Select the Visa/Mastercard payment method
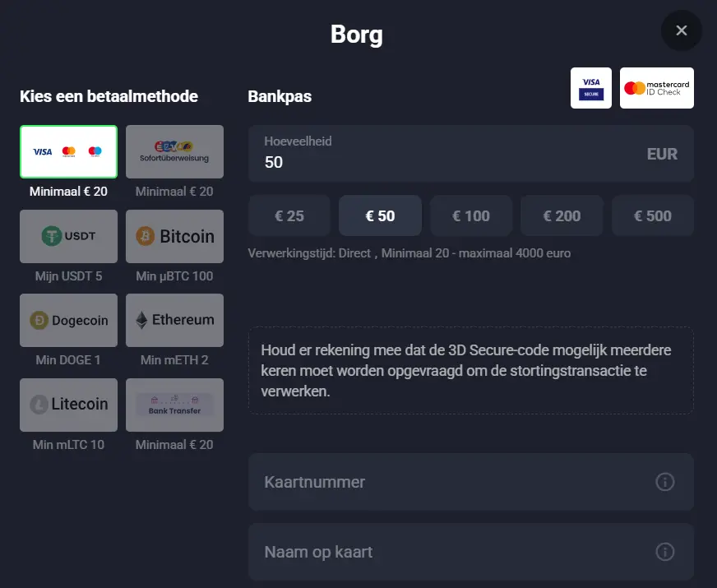Viewport: 717px width, 588px height. (x=68, y=151)
